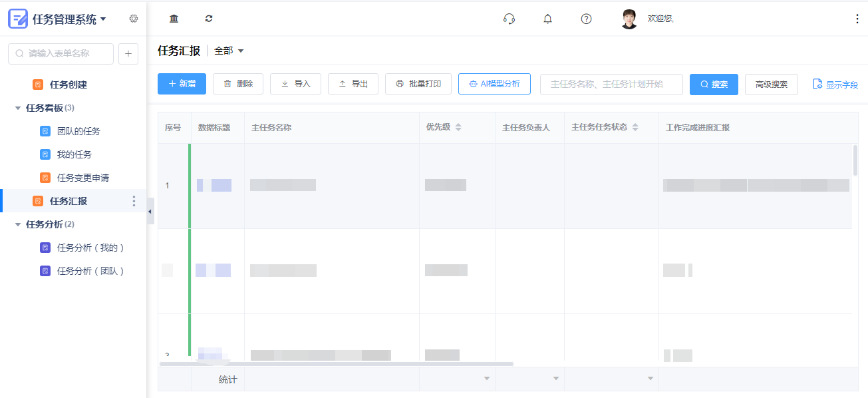
Task: Open 主任务任务状态 statistics dropdown in footer
Action: tap(650, 379)
